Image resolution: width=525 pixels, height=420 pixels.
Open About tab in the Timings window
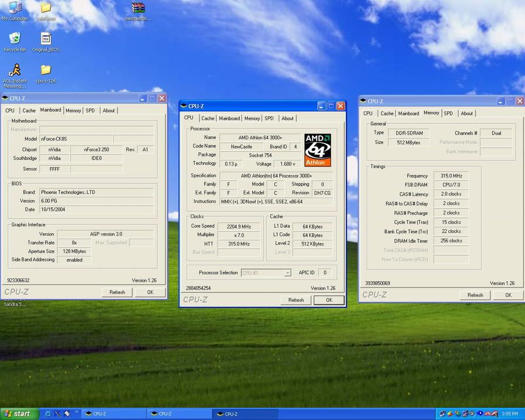[x=467, y=114]
